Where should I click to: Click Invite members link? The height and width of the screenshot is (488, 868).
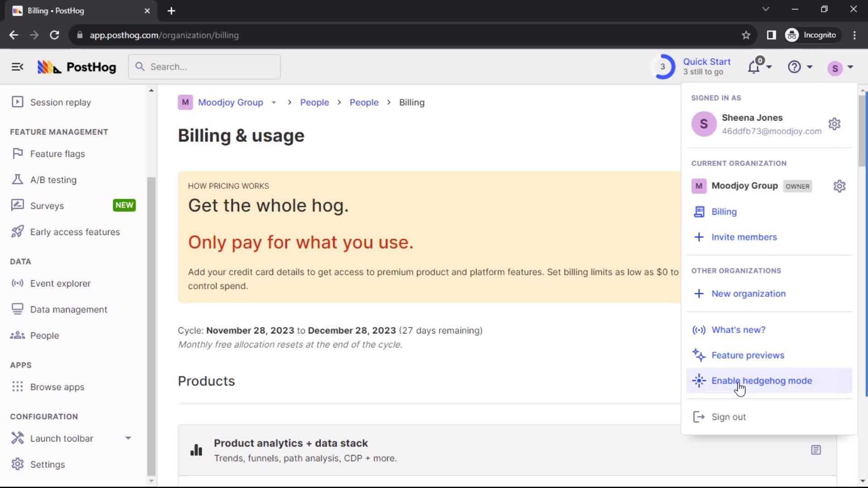(745, 237)
